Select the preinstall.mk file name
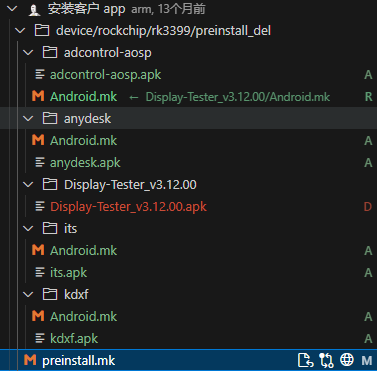 79,360
